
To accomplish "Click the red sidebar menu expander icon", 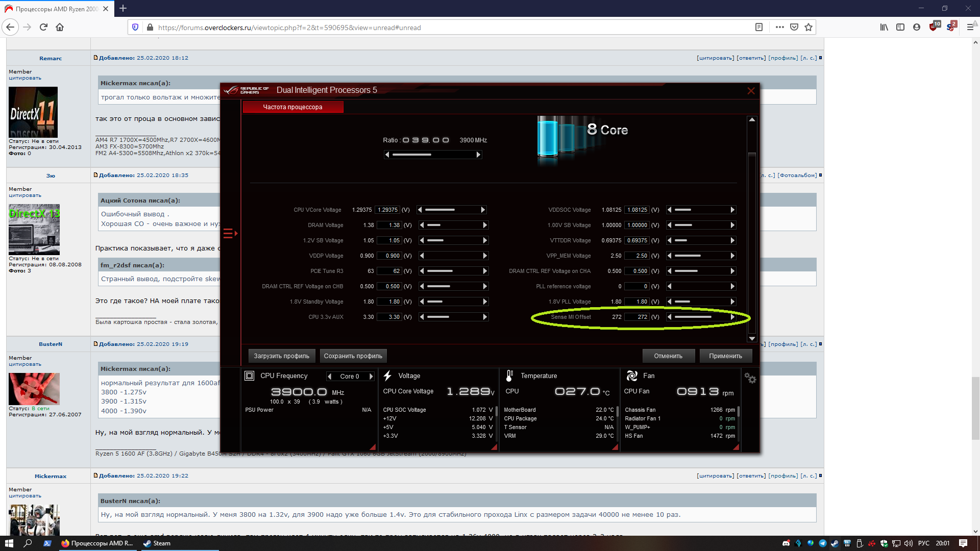I will (x=230, y=234).
